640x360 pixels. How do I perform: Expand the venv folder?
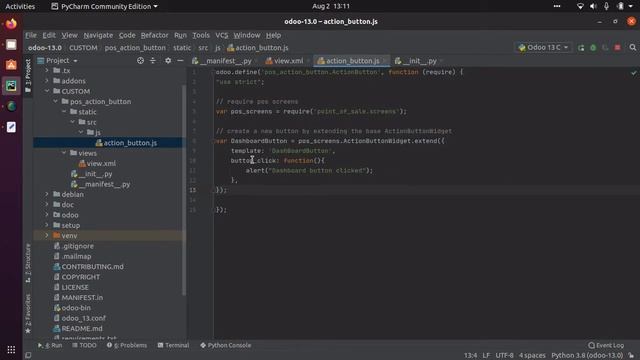(47, 236)
